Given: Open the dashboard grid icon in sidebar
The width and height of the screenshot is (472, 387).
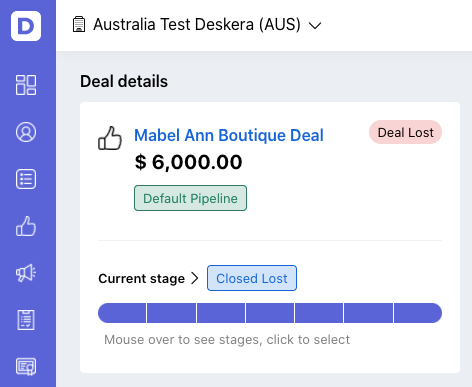Looking at the screenshot, I should [x=26, y=85].
